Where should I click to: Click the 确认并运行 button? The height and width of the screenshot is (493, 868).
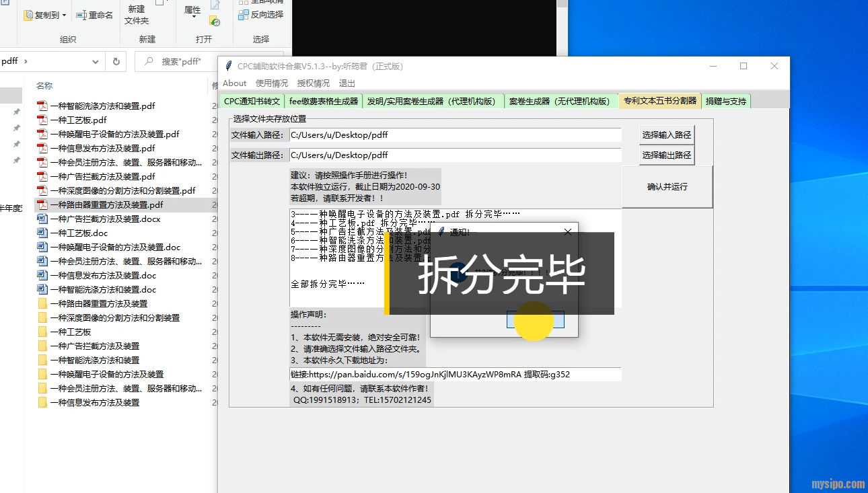click(667, 187)
